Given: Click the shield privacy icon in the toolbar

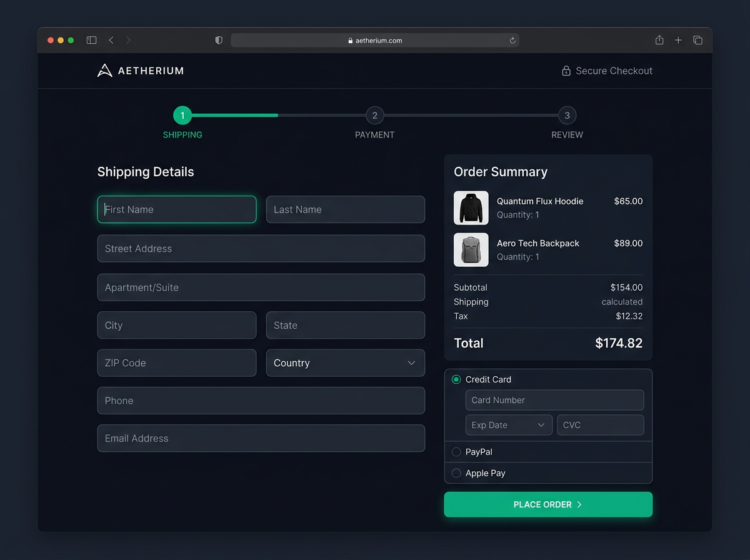Looking at the screenshot, I should point(218,39).
